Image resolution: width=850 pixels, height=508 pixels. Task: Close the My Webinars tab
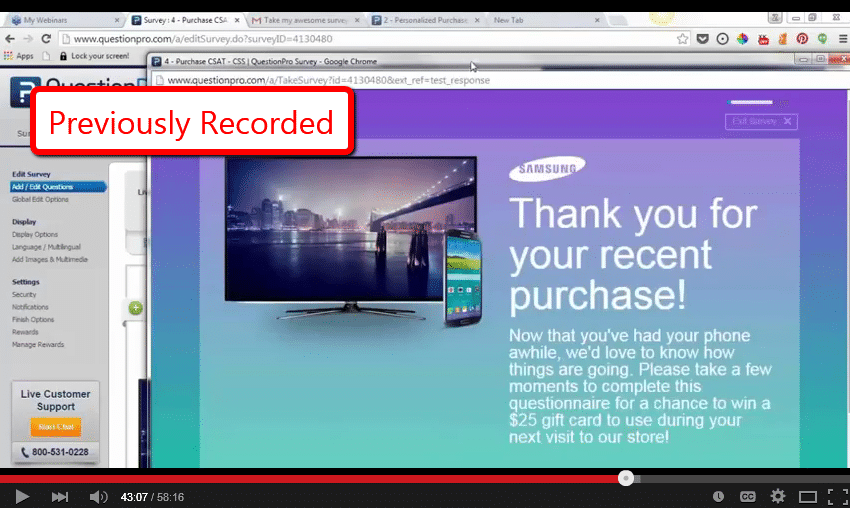[x=117, y=20]
